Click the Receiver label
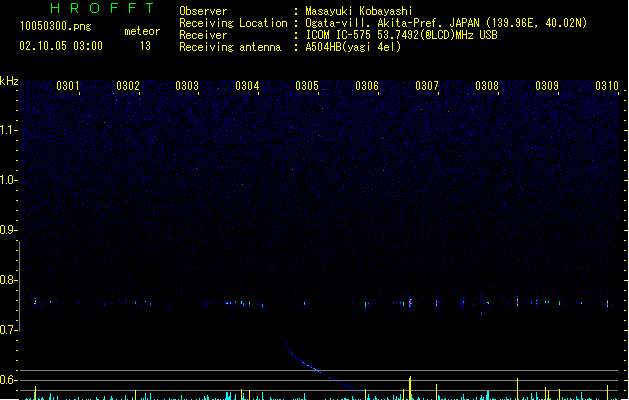This screenshot has width=629, height=400. tap(203, 35)
